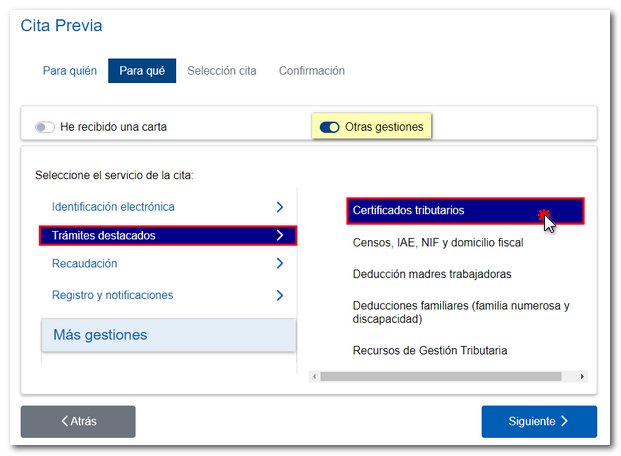Open the 'Confirmación' tab

click(312, 71)
